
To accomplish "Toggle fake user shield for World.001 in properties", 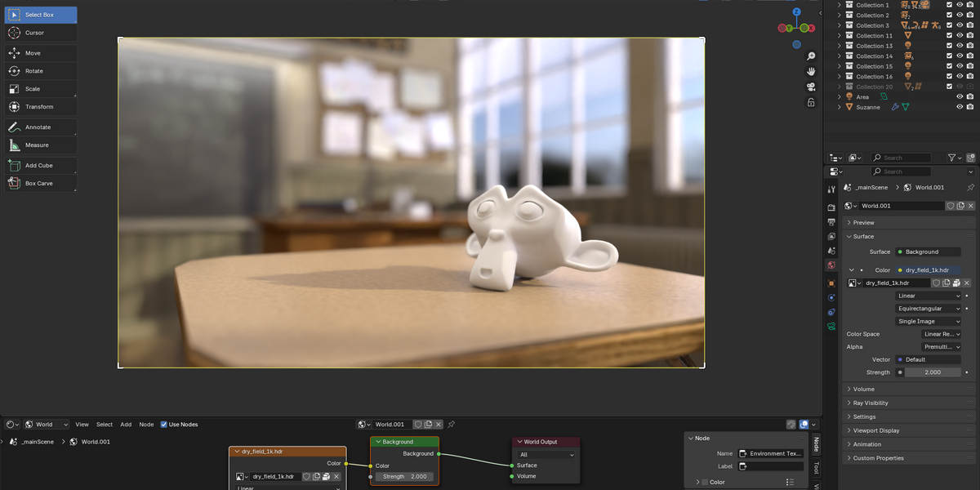I will (951, 206).
